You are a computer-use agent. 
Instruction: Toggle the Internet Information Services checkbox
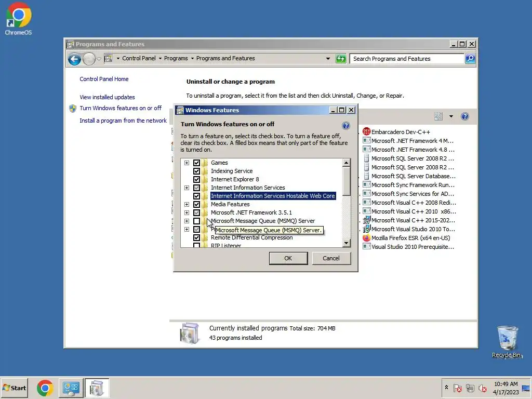[x=196, y=188]
